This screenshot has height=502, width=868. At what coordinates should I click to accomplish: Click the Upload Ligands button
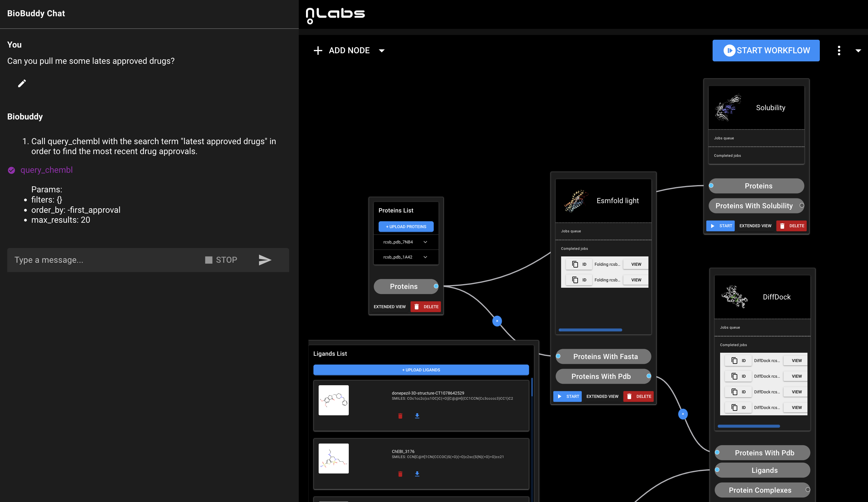click(420, 370)
